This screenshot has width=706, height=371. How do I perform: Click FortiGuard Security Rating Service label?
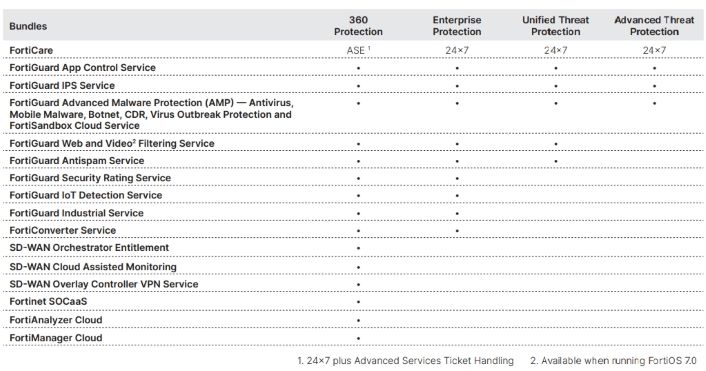90,178
